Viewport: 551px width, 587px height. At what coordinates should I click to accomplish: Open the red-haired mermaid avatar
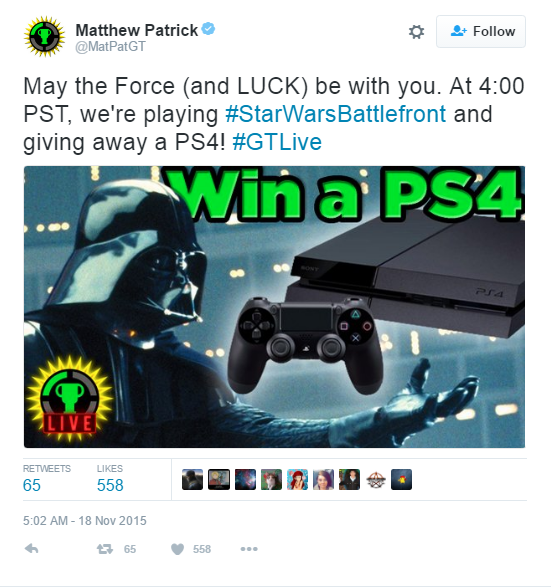point(297,480)
